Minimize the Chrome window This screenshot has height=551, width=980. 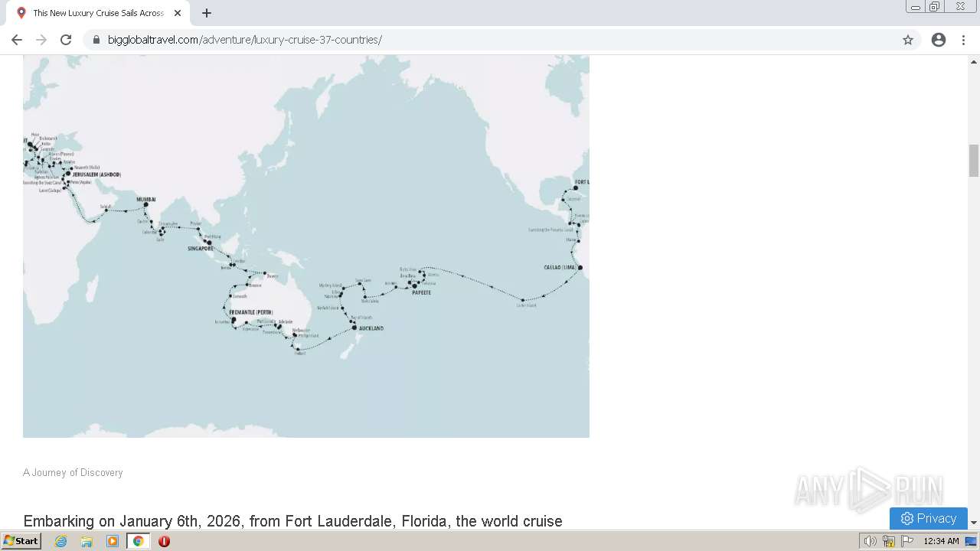(916, 7)
